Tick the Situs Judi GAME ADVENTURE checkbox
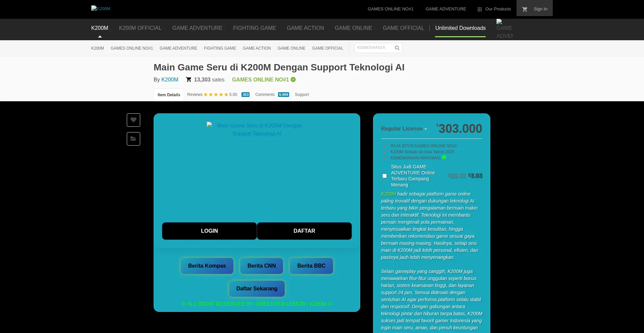 coord(384,176)
